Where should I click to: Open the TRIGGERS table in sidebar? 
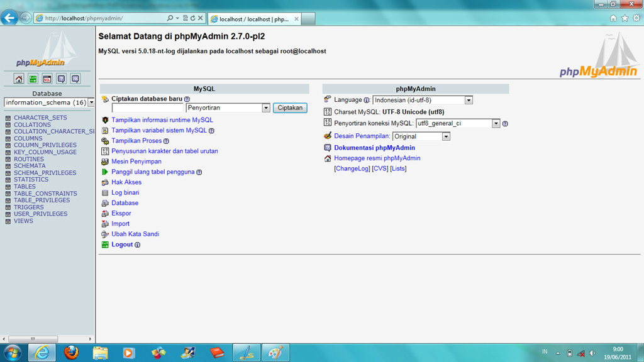pos(29,207)
